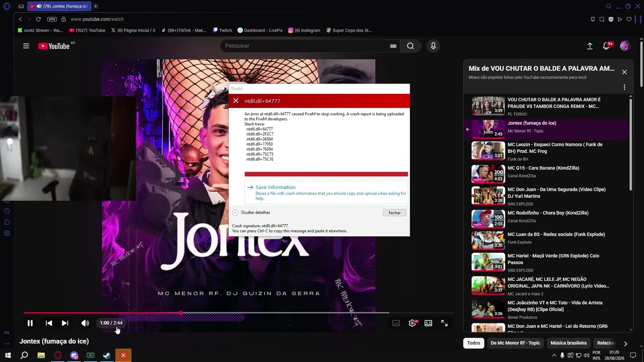Image resolution: width=644 pixels, height=362 pixels.
Task: Mute the YouTube player volume
Action: point(85,323)
